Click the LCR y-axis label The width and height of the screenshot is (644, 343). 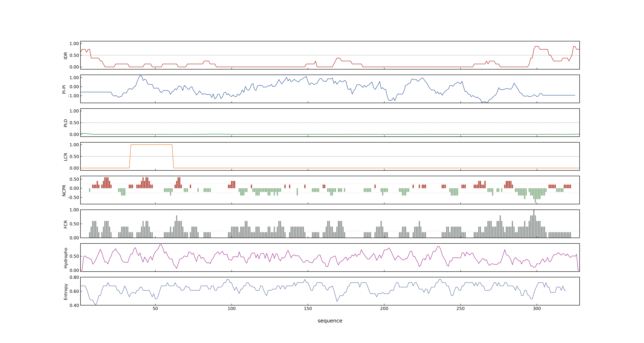(x=66, y=157)
